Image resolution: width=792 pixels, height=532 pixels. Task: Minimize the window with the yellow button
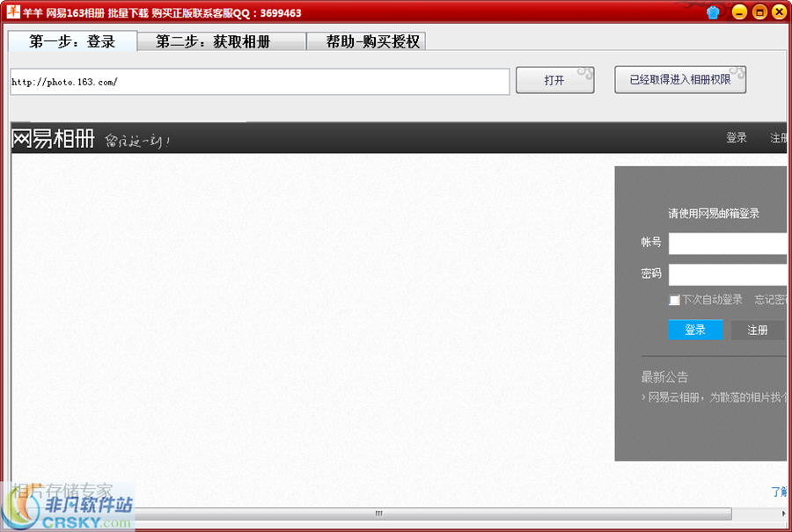click(739, 12)
